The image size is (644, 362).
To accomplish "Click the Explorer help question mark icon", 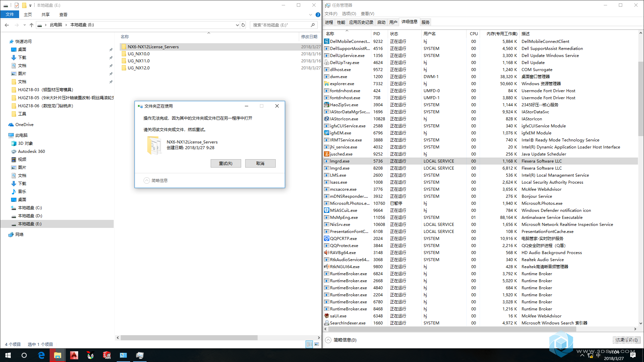I will [x=318, y=15].
